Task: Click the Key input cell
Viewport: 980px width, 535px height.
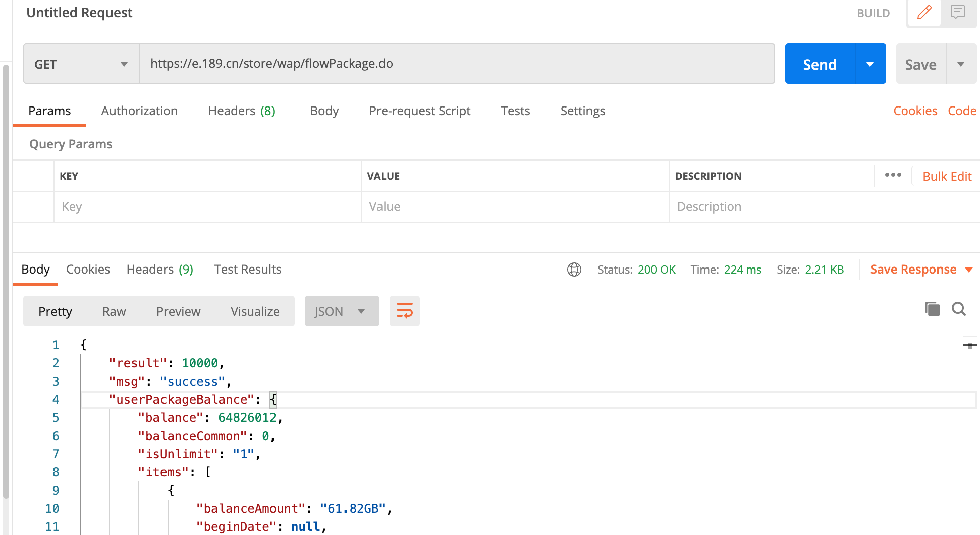Action: [x=208, y=207]
